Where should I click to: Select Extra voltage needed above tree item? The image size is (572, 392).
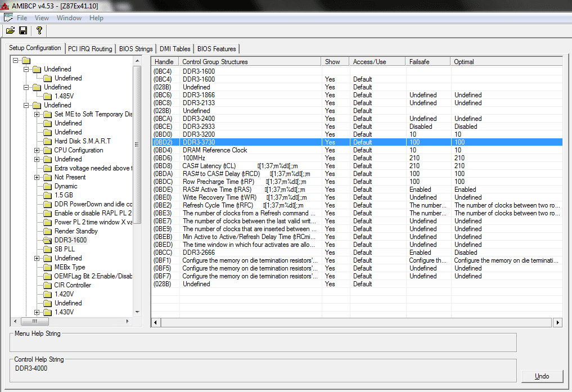tap(93, 168)
